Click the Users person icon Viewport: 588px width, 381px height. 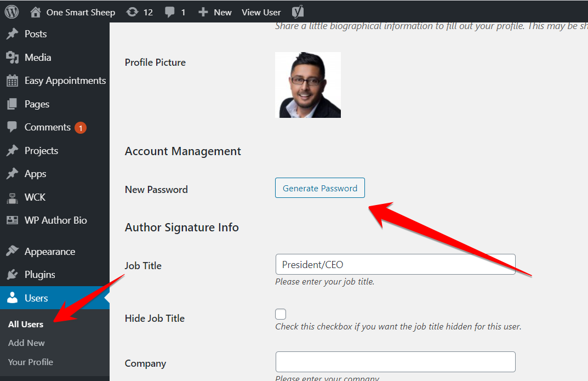pyautogui.click(x=13, y=298)
